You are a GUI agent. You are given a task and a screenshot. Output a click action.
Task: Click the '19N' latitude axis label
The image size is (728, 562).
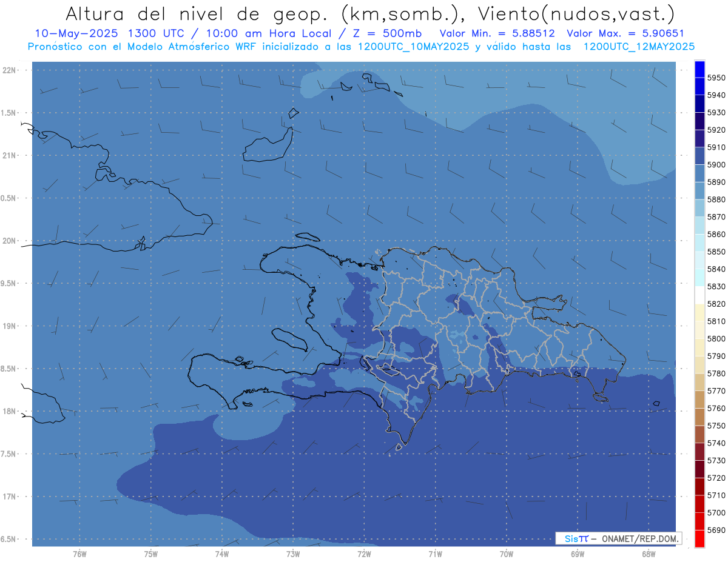click(x=9, y=326)
